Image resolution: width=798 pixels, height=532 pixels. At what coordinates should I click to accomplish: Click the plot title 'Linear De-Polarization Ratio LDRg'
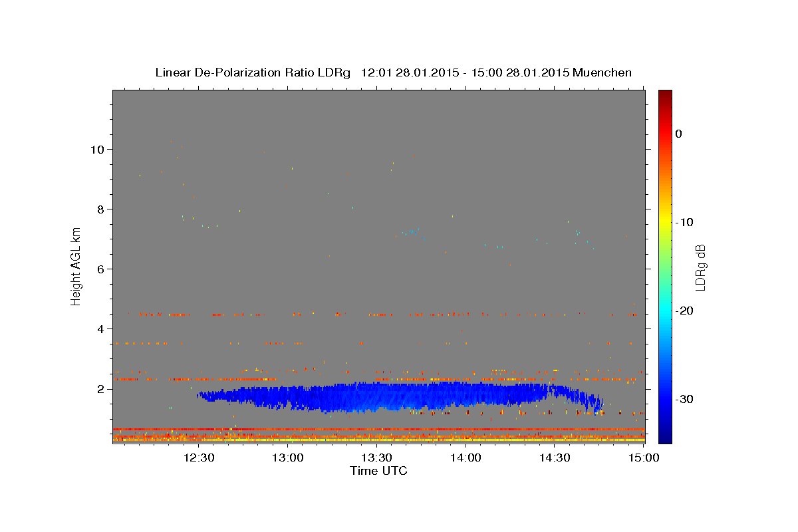(x=253, y=72)
